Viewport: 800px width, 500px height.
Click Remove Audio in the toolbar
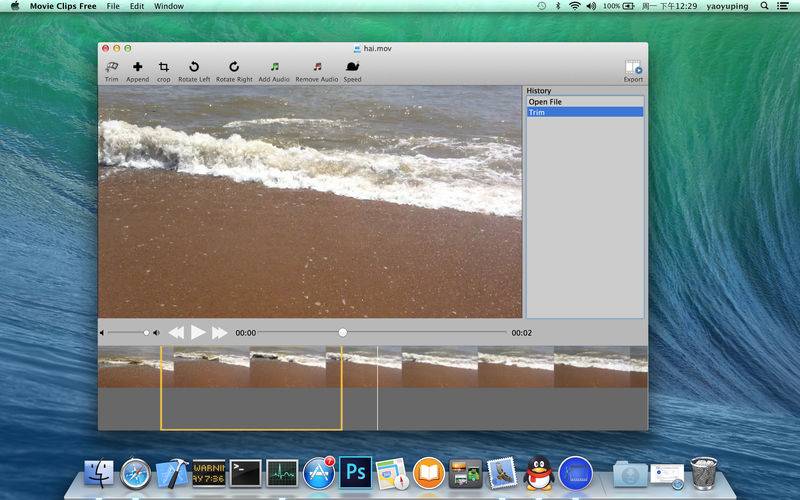(x=317, y=71)
